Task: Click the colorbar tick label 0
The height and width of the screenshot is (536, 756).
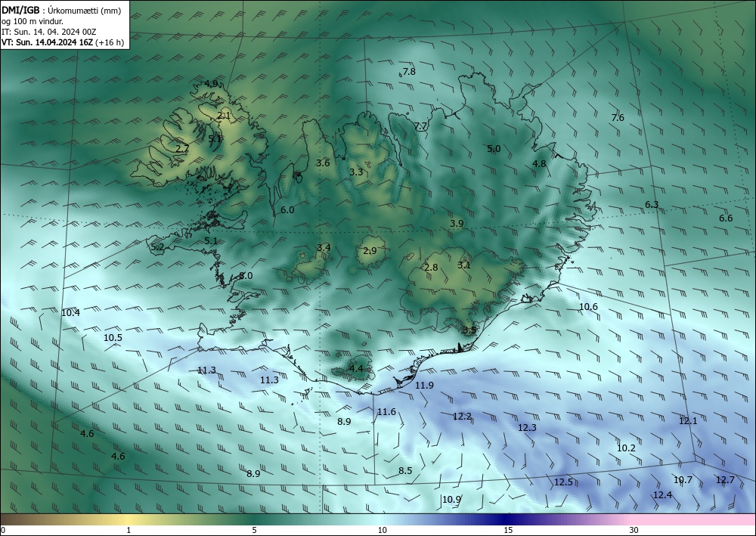Action: pyautogui.click(x=3, y=531)
